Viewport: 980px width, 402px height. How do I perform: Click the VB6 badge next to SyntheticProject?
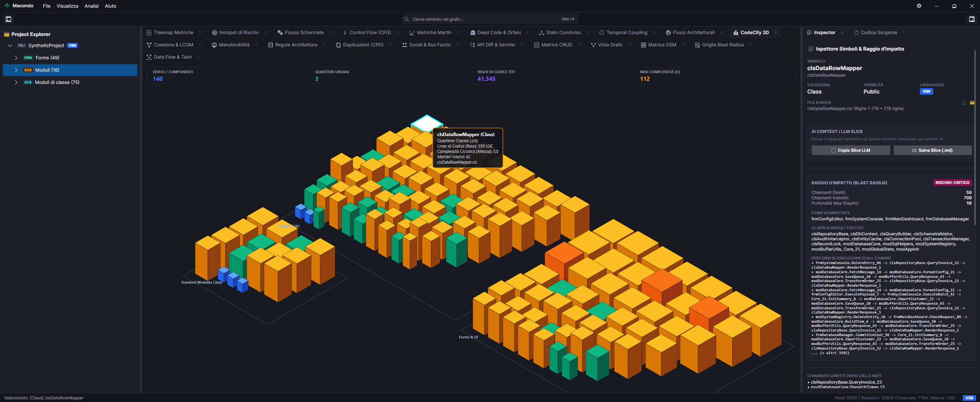(x=72, y=46)
